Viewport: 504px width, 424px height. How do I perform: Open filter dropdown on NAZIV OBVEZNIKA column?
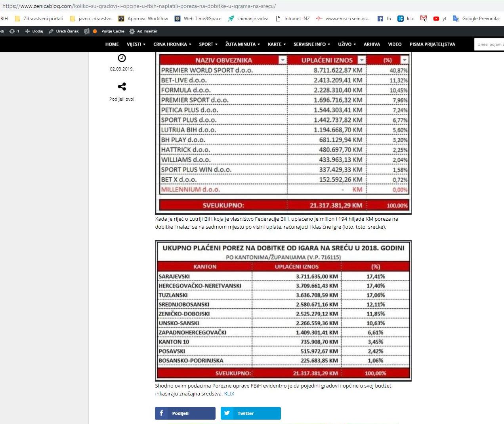(282, 60)
